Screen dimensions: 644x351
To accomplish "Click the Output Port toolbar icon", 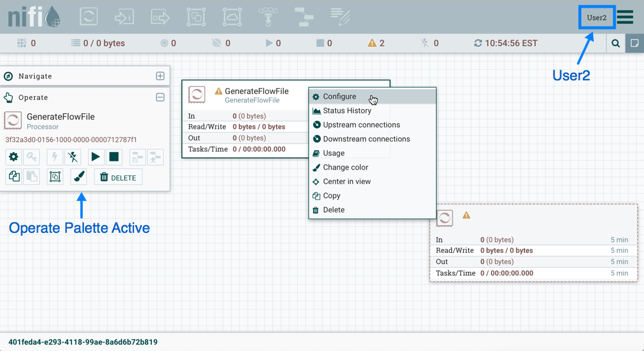I will pos(160,17).
